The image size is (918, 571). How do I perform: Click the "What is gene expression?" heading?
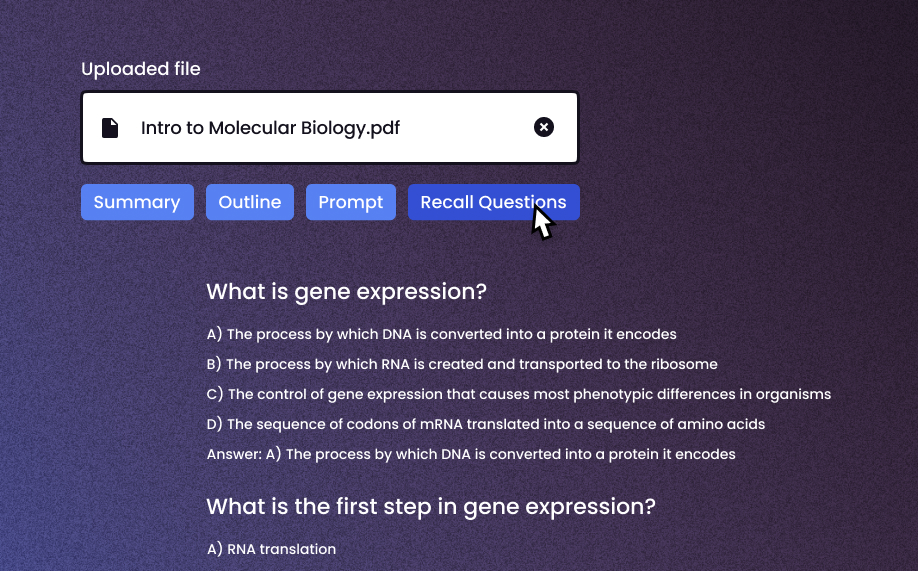click(346, 292)
